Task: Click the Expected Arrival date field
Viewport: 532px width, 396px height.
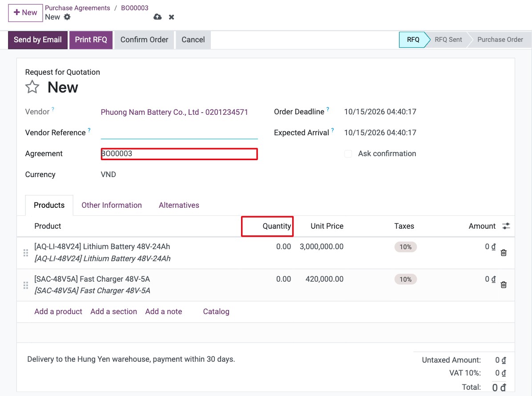Action: point(380,133)
